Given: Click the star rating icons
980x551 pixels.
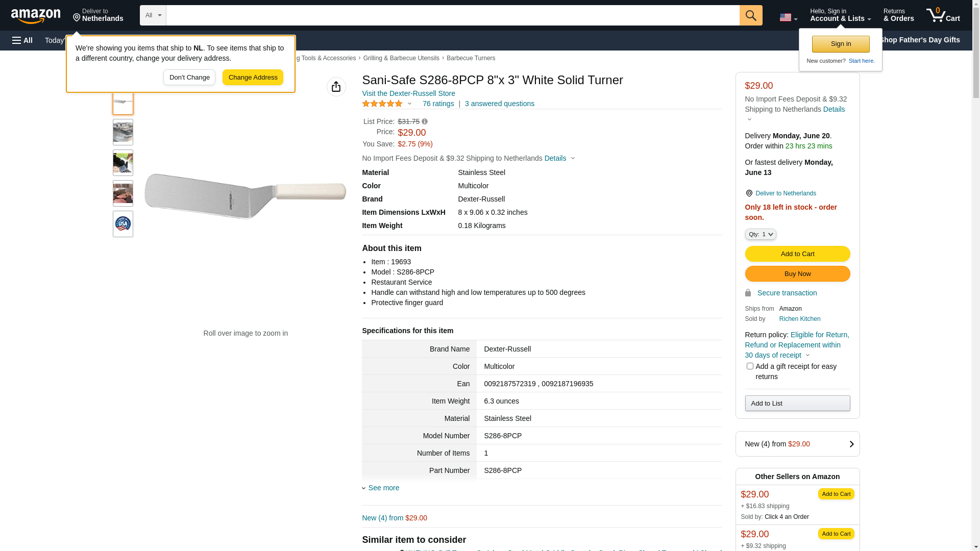Looking at the screenshot, I should 382,104.
